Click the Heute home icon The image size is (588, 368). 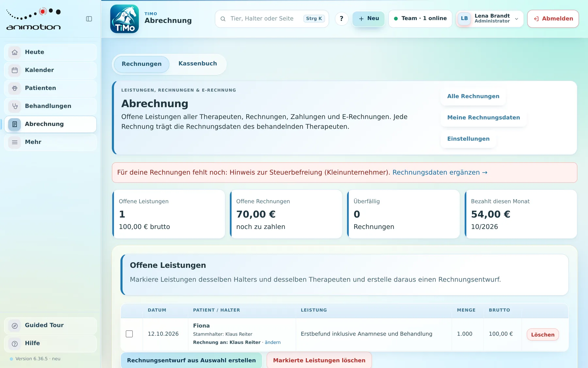tap(15, 52)
